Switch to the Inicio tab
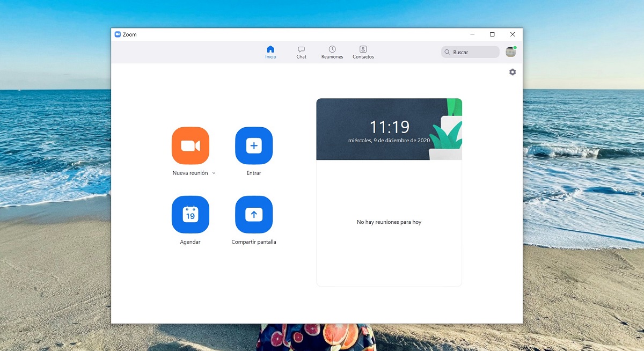Viewport: 644px width, 351px height. (270, 52)
